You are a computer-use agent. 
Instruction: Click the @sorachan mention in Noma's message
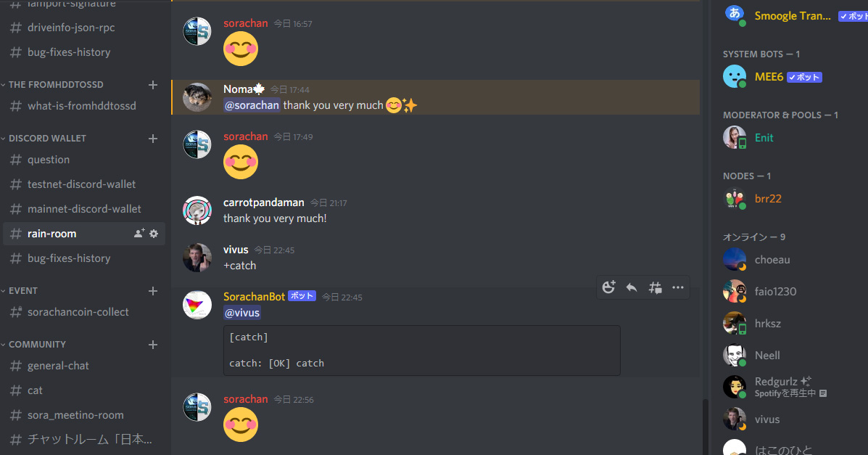(252, 105)
